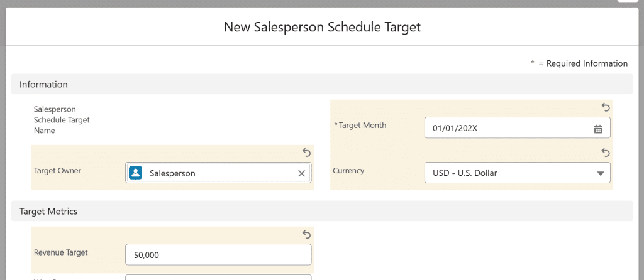644x280 pixels.
Task: Collapse the Target Metrics section header
Action: 48,212
